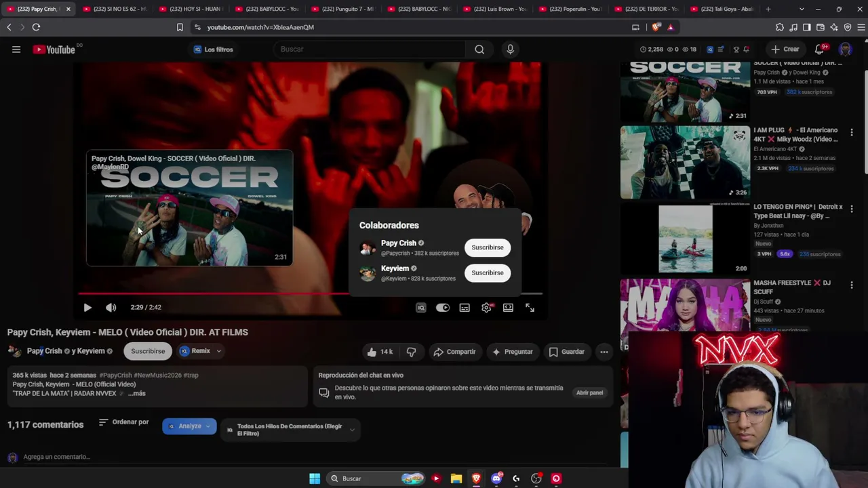Switch to theater mode
Image resolution: width=868 pixels, height=488 pixels.
508,308
